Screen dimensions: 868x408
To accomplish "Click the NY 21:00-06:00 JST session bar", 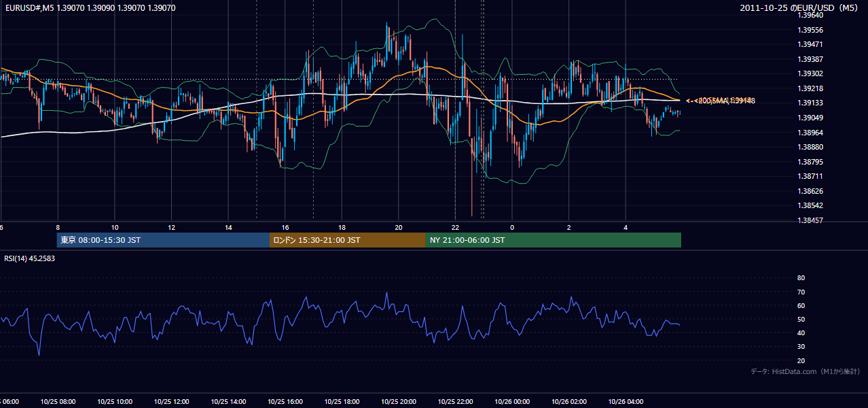I will tap(554, 240).
